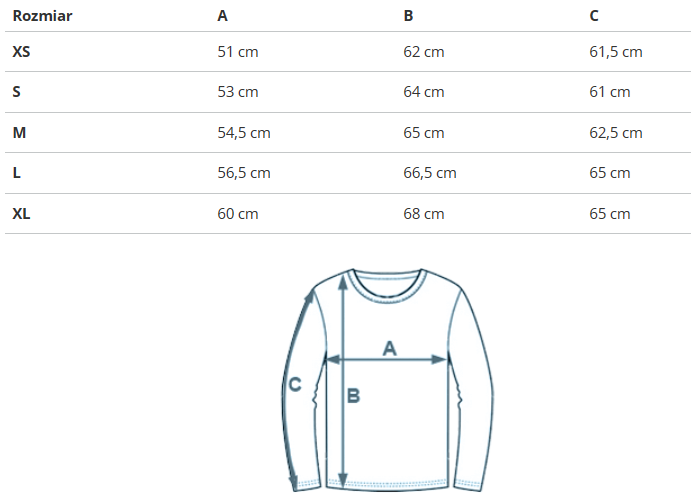This screenshot has width=691, height=496.
Task: Select the 60 cm cell in XL row
Action: pos(238,213)
